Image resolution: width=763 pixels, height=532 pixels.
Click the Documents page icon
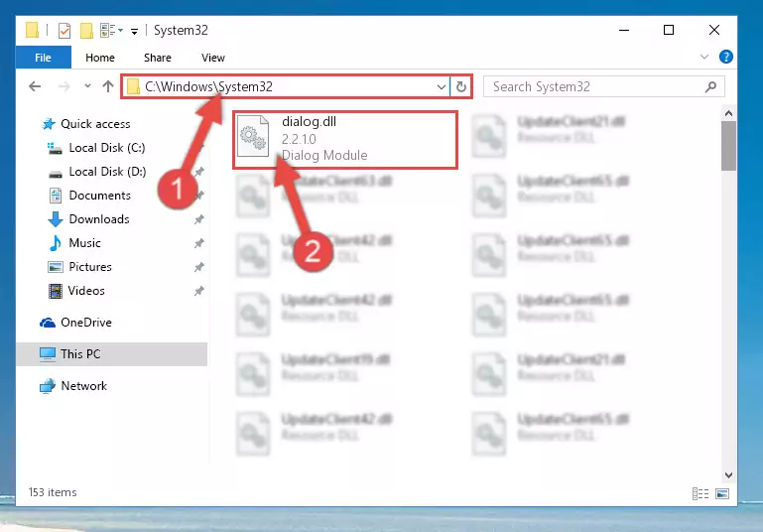[x=56, y=196]
